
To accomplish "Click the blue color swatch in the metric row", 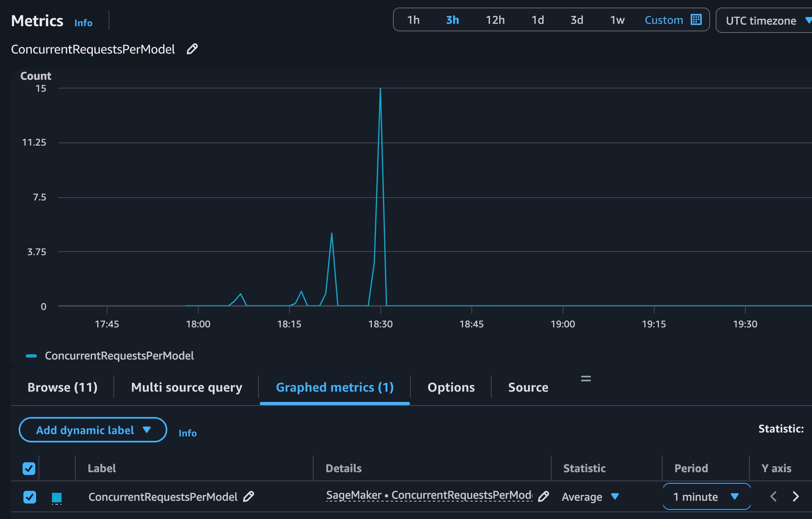I will coord(57,496).
